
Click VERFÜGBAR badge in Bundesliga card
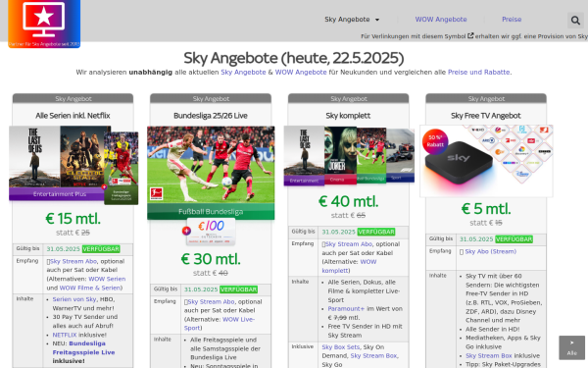coord(238,289)
